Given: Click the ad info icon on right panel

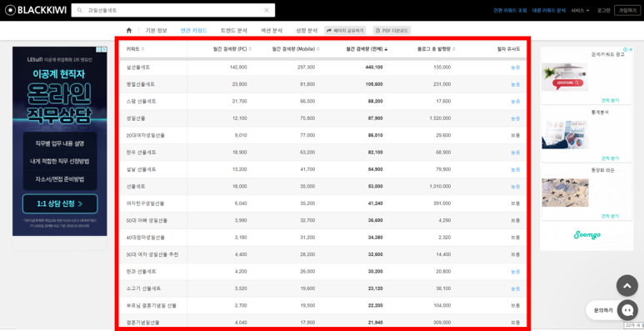Looking at the screenshot, I should click(x=625, y=49).
